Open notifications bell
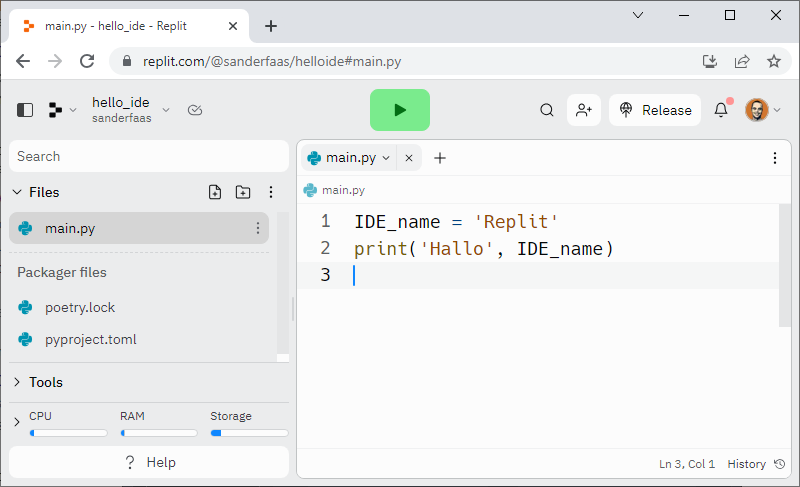800x487 pixels. pyautogui.click(x=721, y=110)
